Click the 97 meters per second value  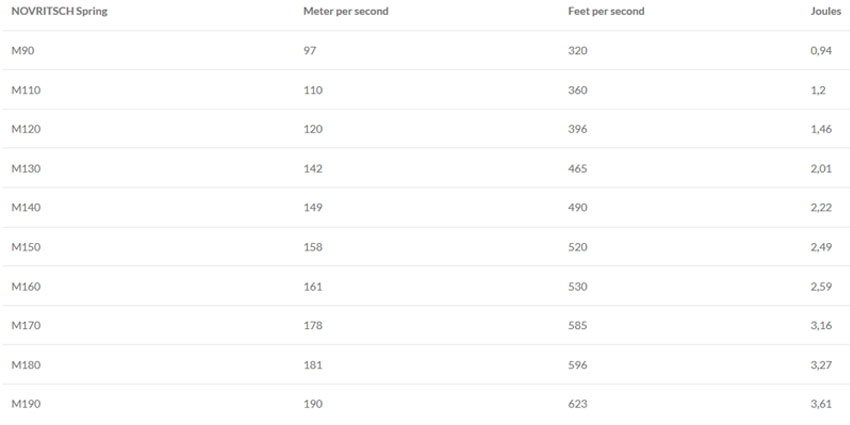click(x=310, y=50)
